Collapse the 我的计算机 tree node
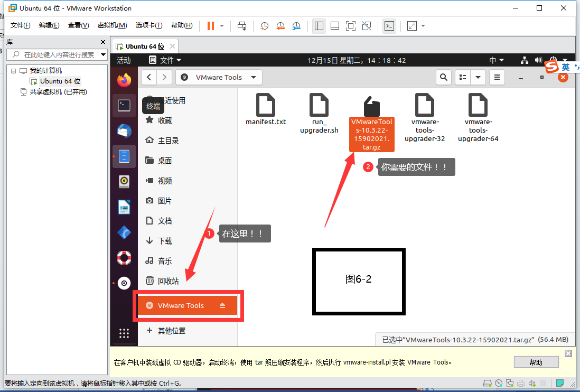Image resolution: width=580 pixels, height=392 pixels. (14, 71)
